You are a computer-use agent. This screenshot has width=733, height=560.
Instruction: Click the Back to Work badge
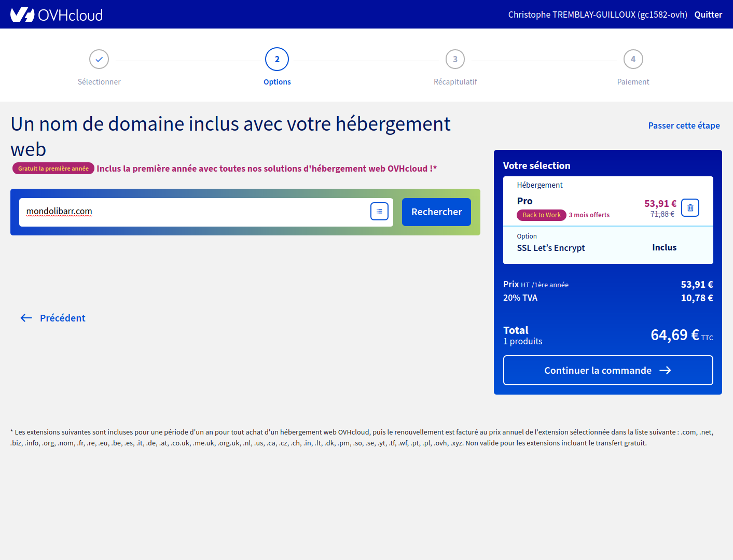[542, 215]
